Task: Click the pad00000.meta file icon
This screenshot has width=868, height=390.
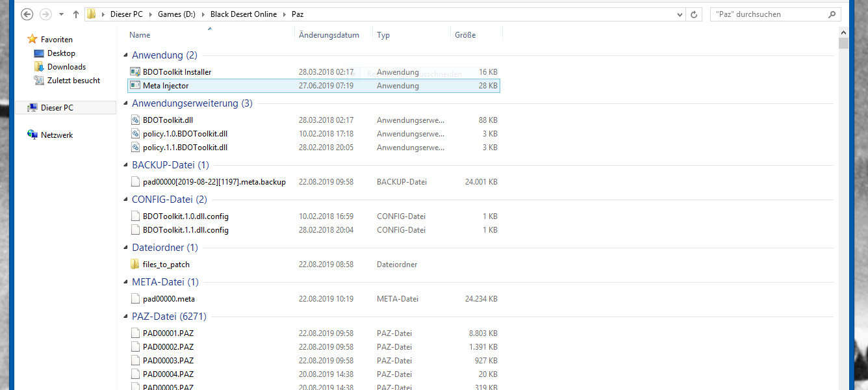Action: coord(135,299)
